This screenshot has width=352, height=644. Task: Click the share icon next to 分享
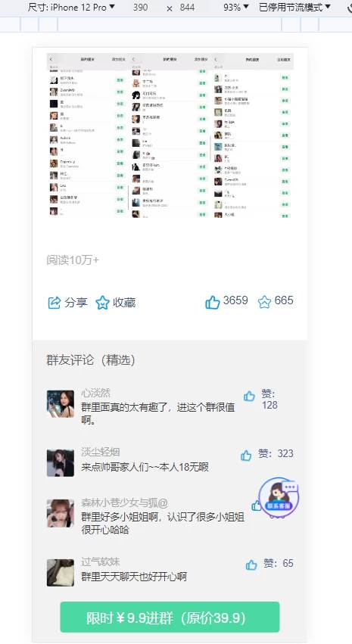(x=55, y=303)
